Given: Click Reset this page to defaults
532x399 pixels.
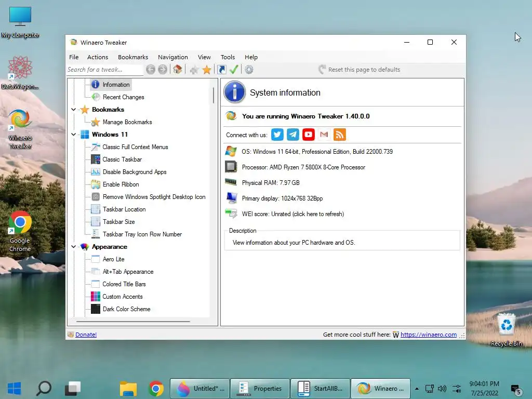Looking at the screenshot, I should coord(360,70).
